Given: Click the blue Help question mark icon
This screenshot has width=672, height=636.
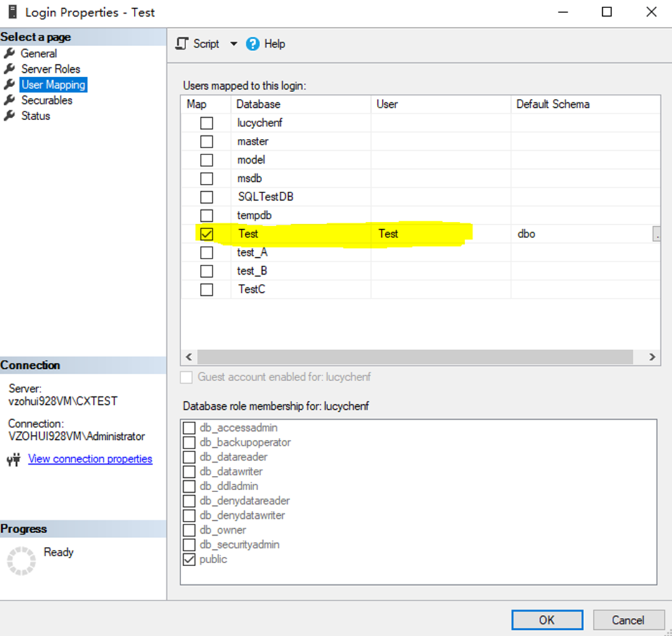Looking at the screenshot, I should (x=252, y=44).
